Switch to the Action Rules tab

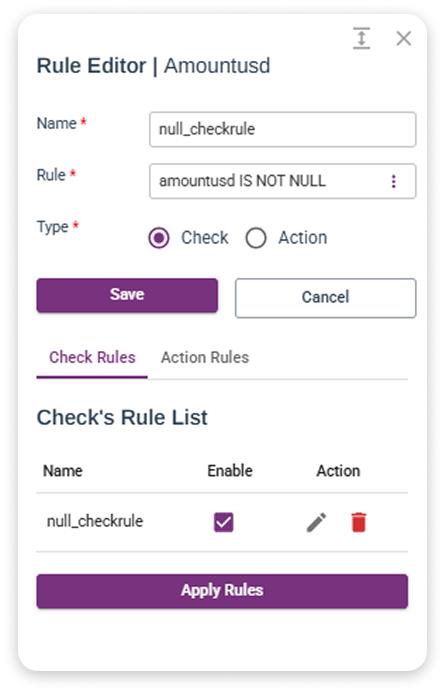coord(205,357)
